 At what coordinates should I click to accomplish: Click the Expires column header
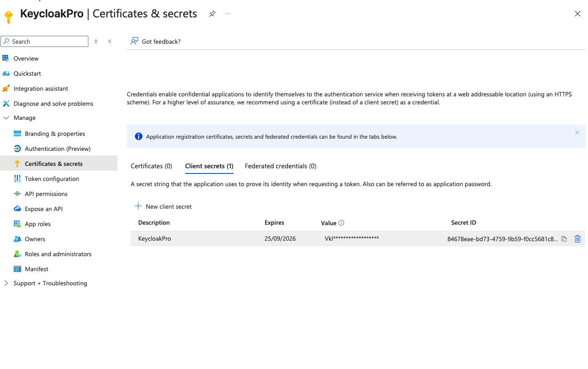click(x=274, y=222)
